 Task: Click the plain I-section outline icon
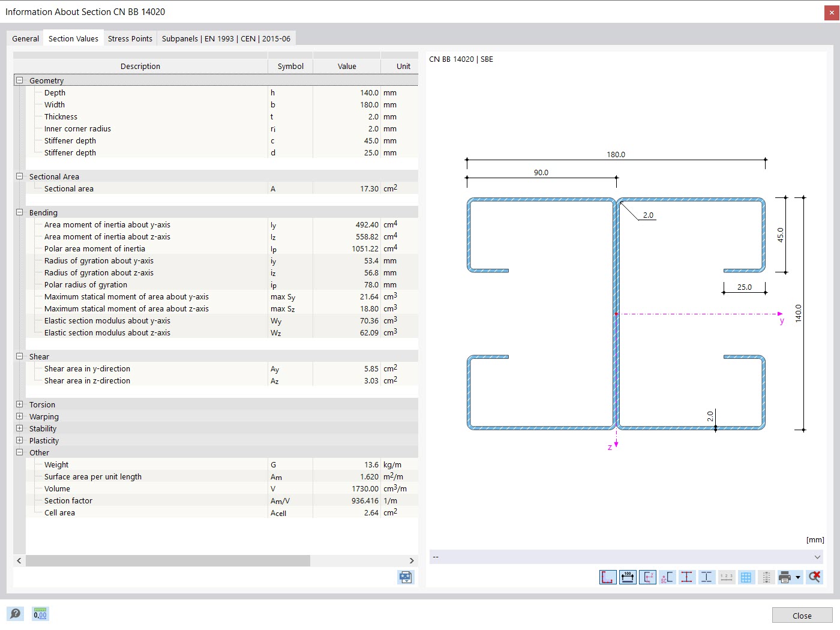pos(707,577)
